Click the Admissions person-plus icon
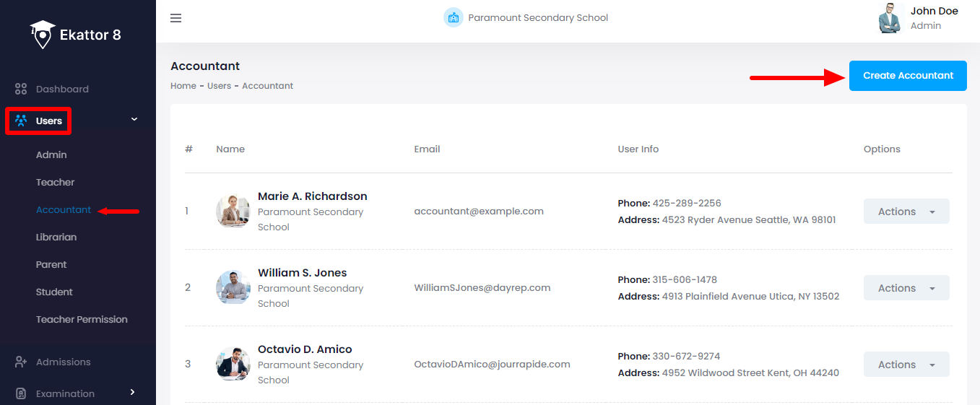980x405 pixels. pyautogui.click(x=21, y=362)
